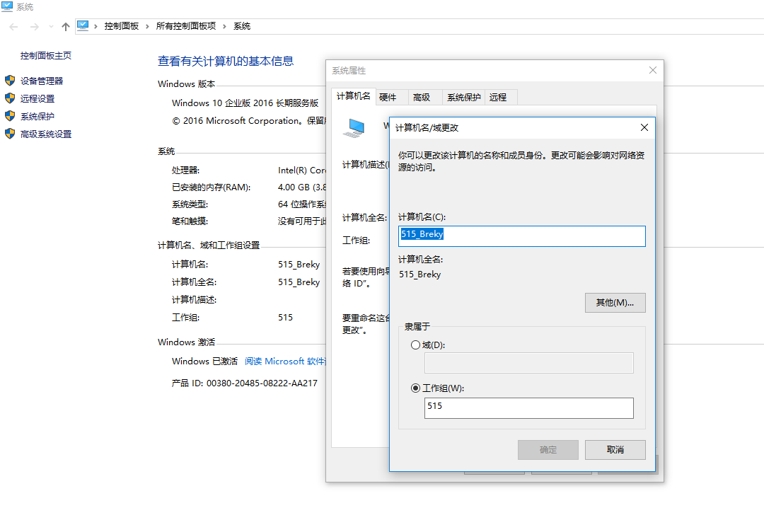Click the Remote Settings shield icon
This screenshot has height=532, width=764.
pos(10,98)
